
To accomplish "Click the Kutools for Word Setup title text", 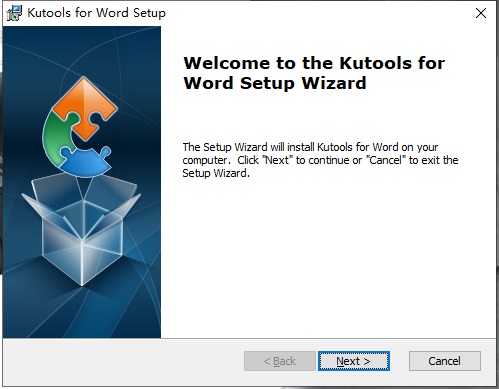I will point(96,13).
